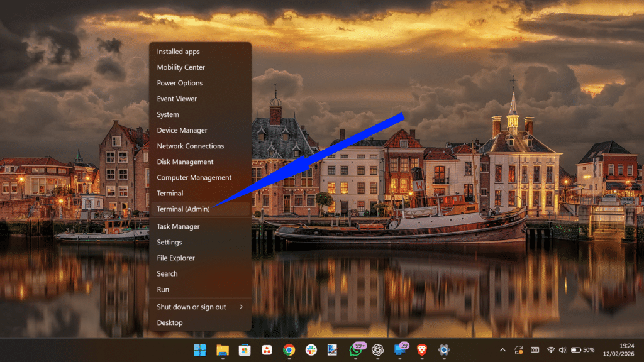This screenshot has width=644, height=362.
Task: Launch ChatGPT from the taskbar
Action: [378, 350]
